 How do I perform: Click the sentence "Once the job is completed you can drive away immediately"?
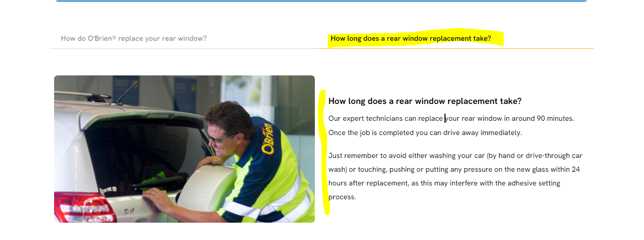tap(425, 132)
